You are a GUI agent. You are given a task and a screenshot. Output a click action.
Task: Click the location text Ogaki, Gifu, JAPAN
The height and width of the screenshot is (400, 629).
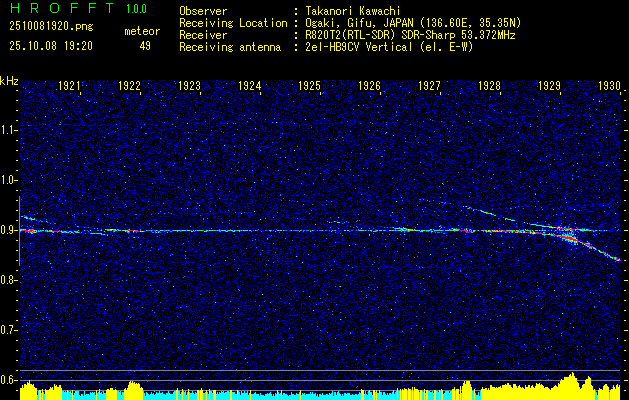click(360, 23)
